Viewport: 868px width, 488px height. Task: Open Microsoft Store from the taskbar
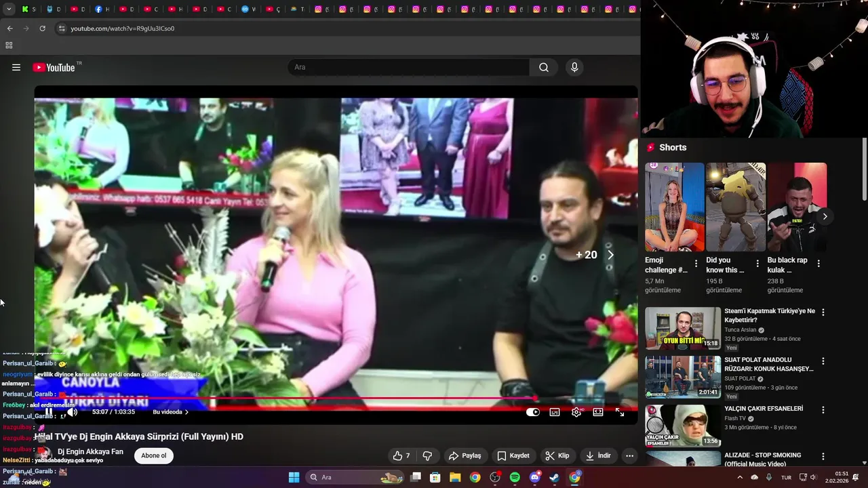[435, 477]
